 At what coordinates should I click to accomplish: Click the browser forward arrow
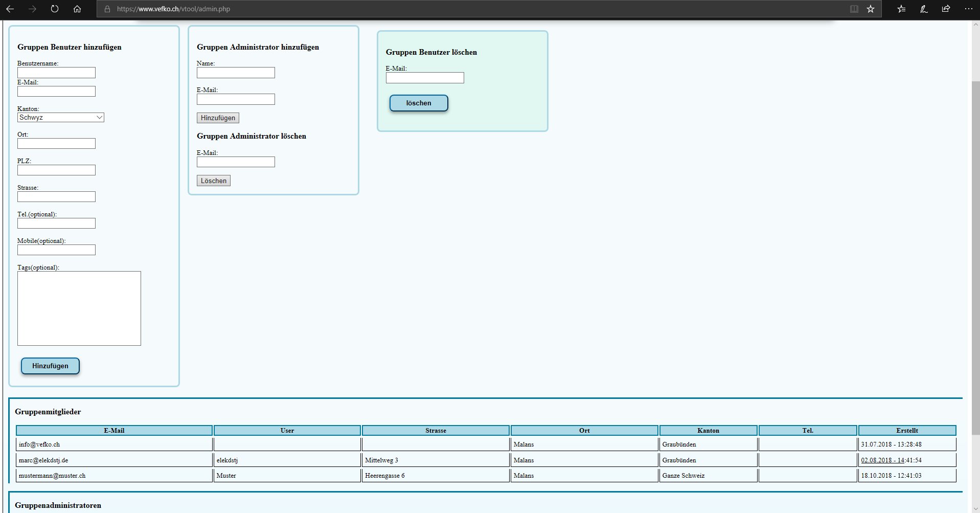pyautogui.click(x=32, y=9)
